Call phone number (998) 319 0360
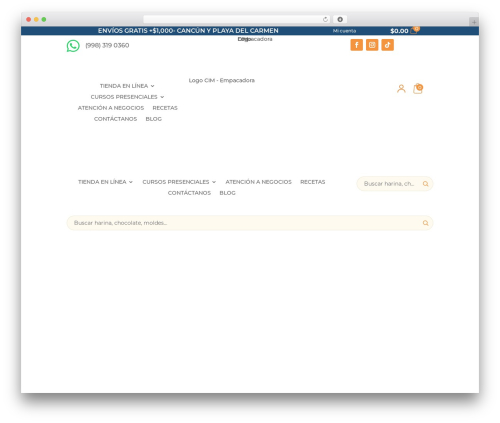Image resolution: width=500 pixels, height=423 pixels. click(x=107, y=45)
